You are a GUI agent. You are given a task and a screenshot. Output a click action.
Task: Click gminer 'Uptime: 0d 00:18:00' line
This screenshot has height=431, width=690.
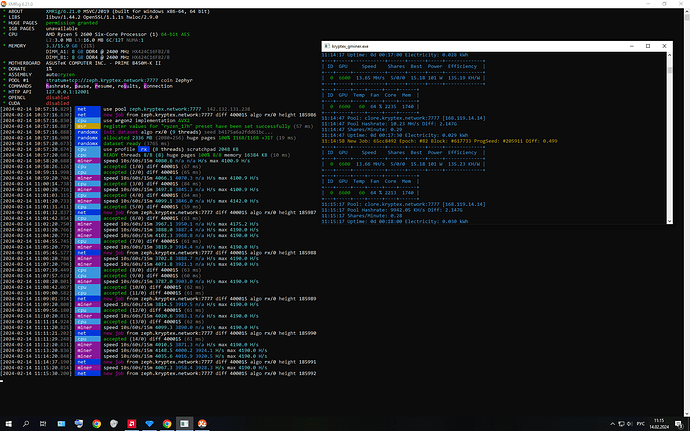[395, 221]
